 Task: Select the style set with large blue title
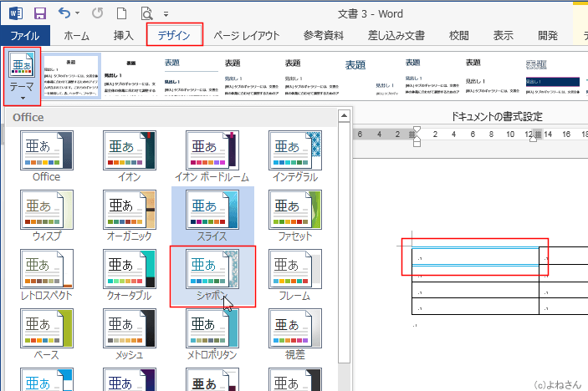(x=371, y=77)
